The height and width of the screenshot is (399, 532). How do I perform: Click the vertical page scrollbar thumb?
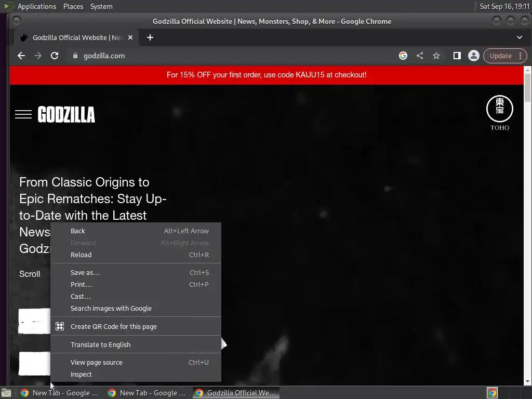[528, 87]
